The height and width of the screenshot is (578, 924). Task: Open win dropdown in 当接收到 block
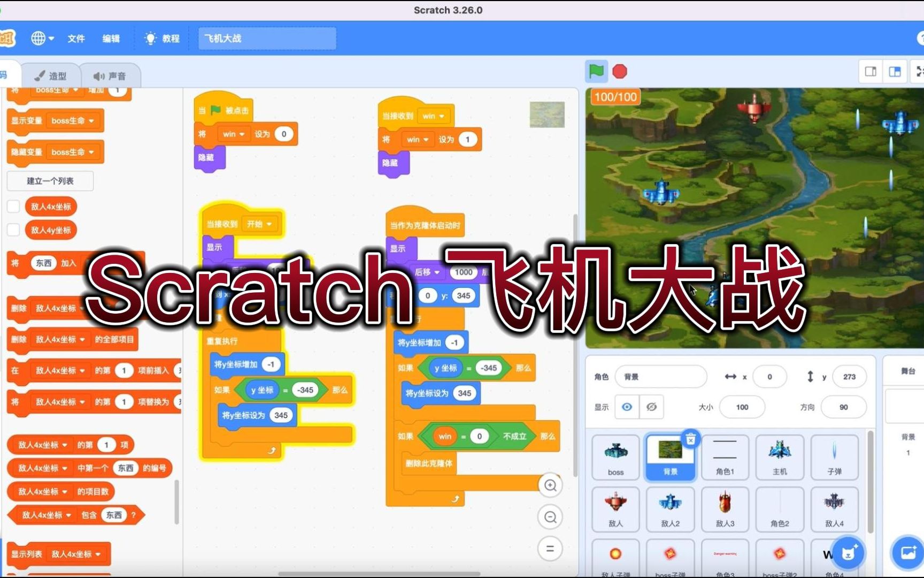434,116
